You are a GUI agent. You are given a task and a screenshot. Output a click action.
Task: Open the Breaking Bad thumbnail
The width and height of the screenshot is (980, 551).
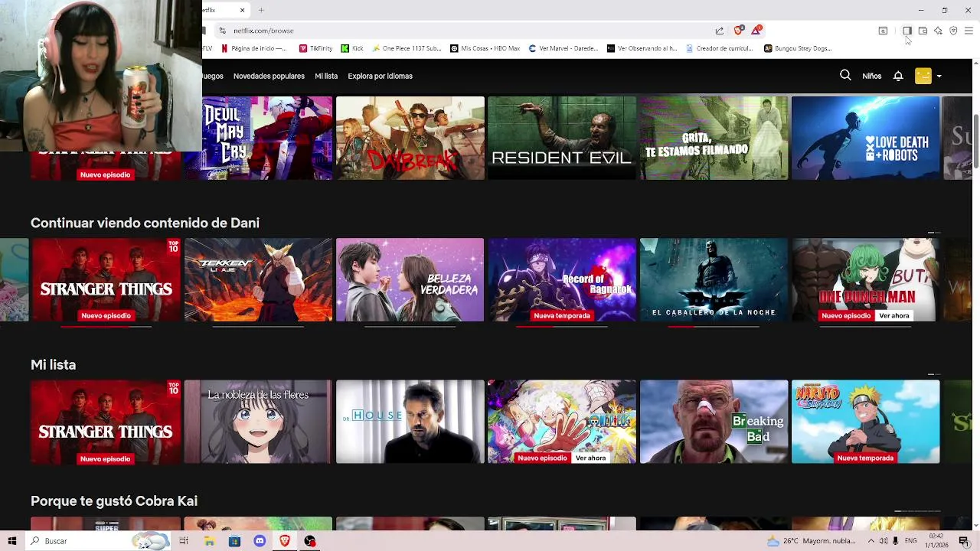click(714, 422)
